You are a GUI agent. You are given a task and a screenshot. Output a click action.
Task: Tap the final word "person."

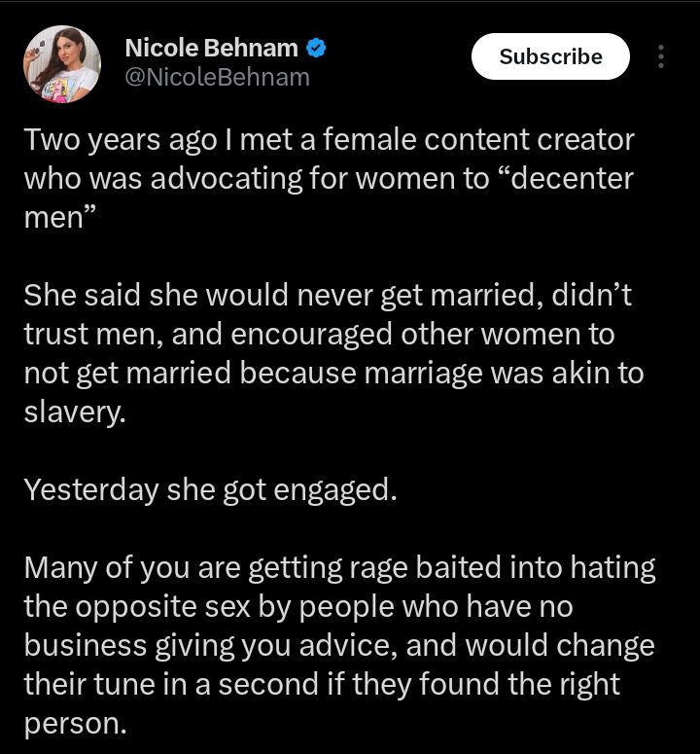pos(75,722)
